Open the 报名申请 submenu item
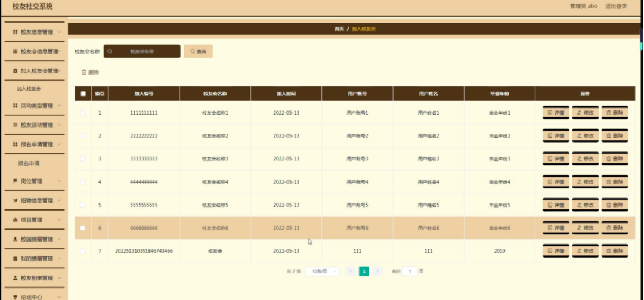The image size is (644, 300). point(29,163)
